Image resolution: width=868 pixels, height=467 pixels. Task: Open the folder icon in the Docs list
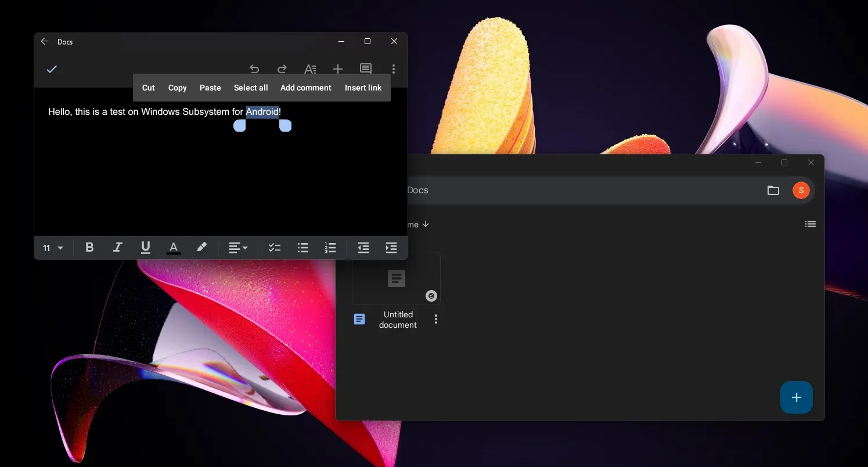(773, 190)
